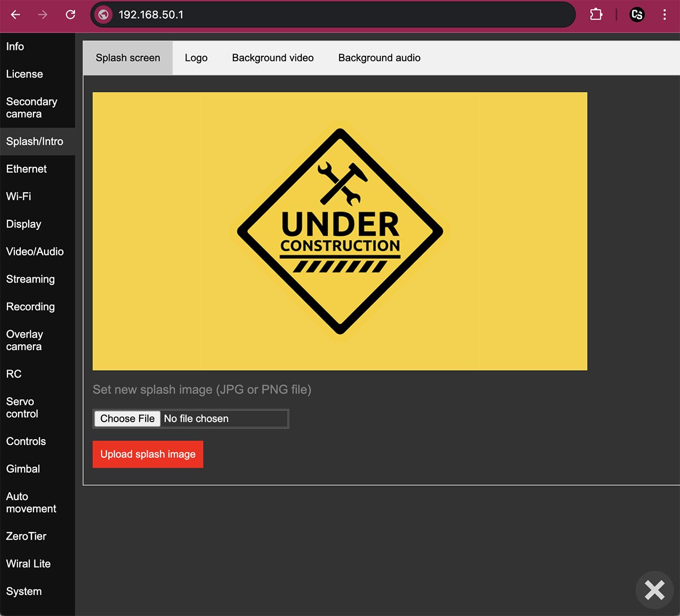Open Wi-Fi settings in sidebar
This screenshot has height=616, width=680.
(19, 196)
